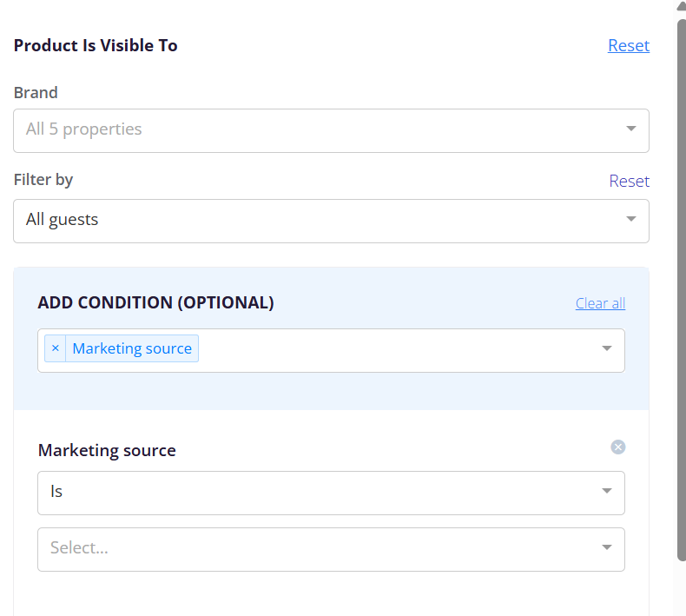Click the caret beside Select... placeholder
Viewport: 686px width, 616px height.
pyautogui.click(x=606, y=547)
